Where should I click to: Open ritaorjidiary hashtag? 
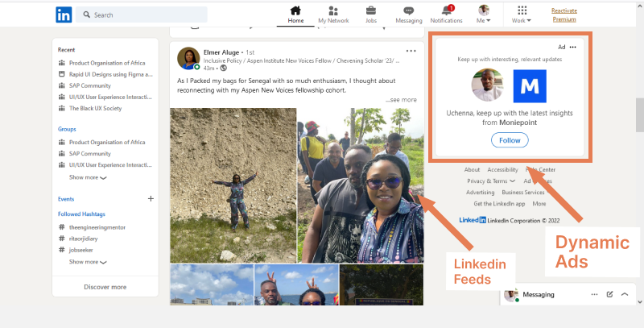pyautogui.click(x=84, y=239)
